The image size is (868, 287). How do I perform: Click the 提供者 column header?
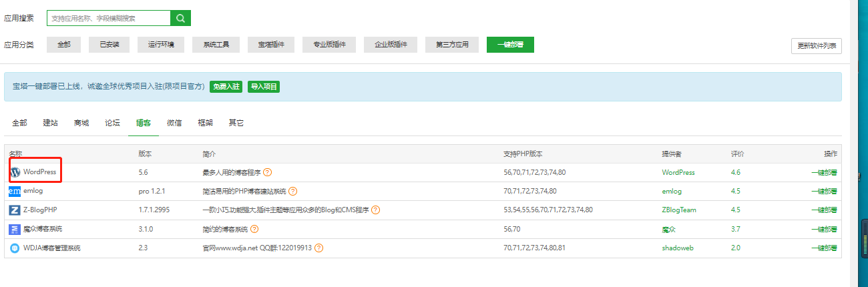[x=672, y=154]
